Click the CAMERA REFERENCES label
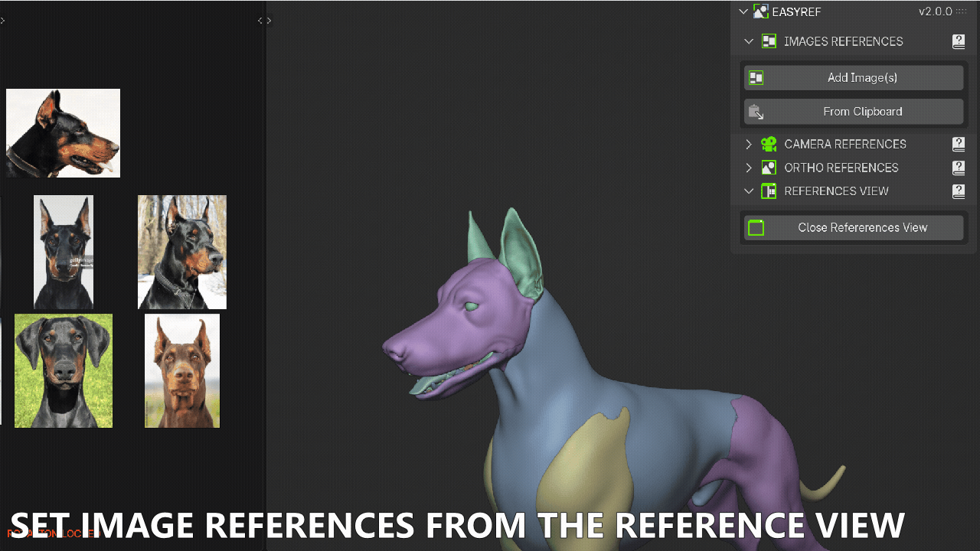This screenshot has height=551, width=980. point(845,144)
